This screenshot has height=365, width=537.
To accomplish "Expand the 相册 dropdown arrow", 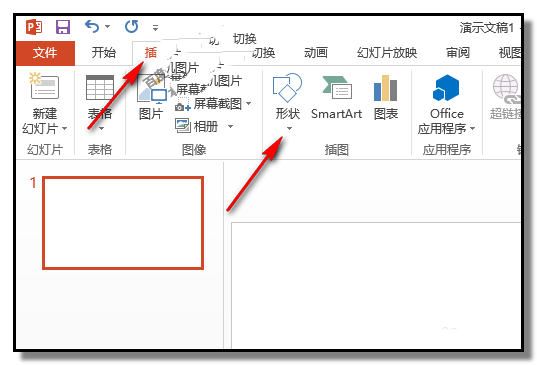I will coord(230,127).
